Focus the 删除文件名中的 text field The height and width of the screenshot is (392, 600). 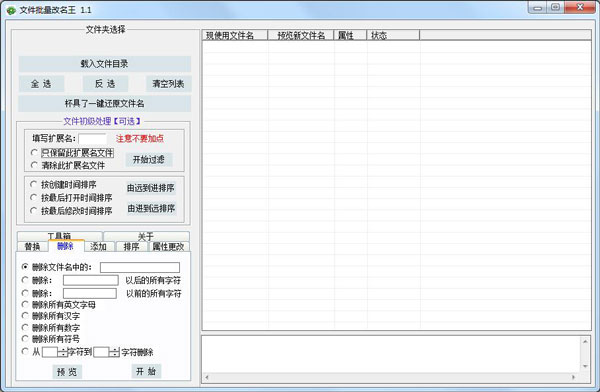point(140,267)
